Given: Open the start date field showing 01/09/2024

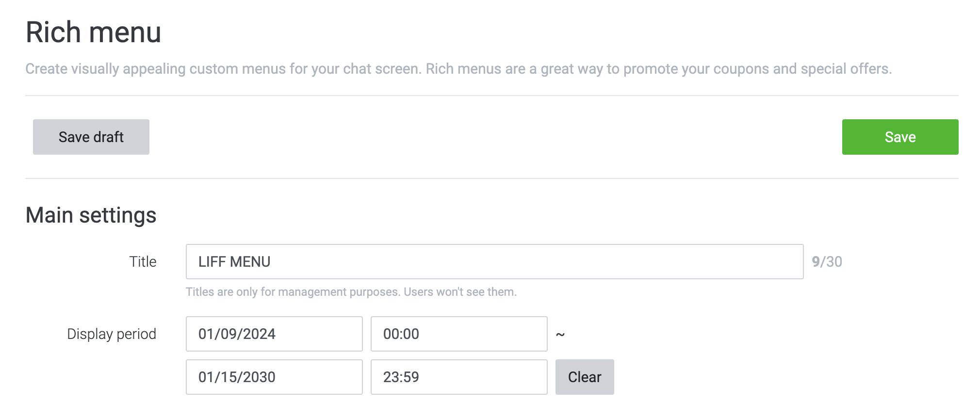Looking at the screenshot, I should coord(274,334).
